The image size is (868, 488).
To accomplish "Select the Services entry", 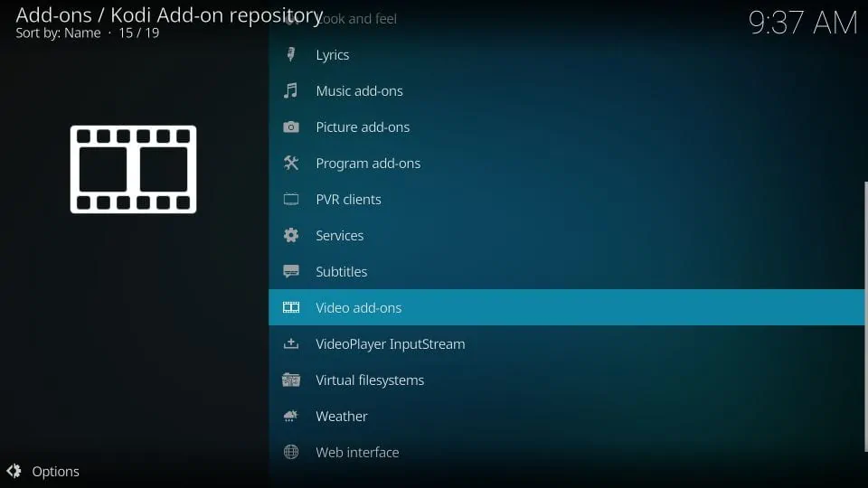I will (x=566, y=235).
